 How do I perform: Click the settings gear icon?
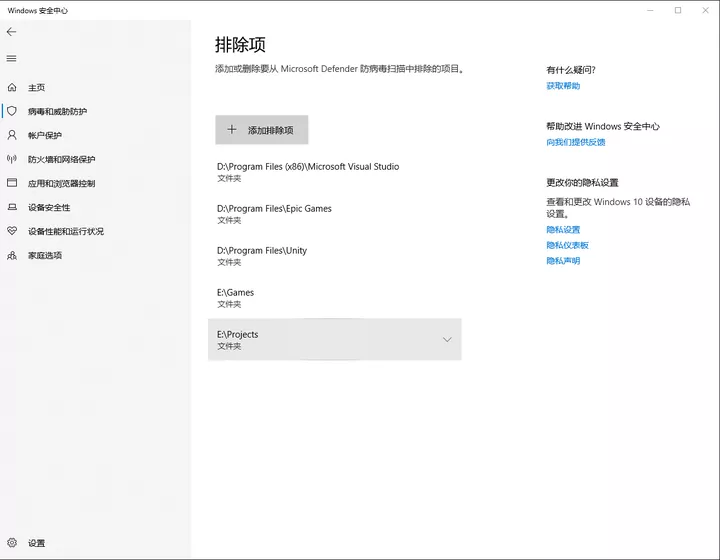(x=12, y=543)
